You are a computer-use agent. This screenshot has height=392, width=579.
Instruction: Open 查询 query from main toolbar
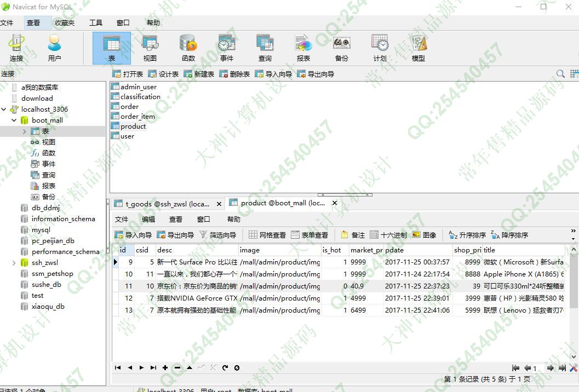pos(265,48)
